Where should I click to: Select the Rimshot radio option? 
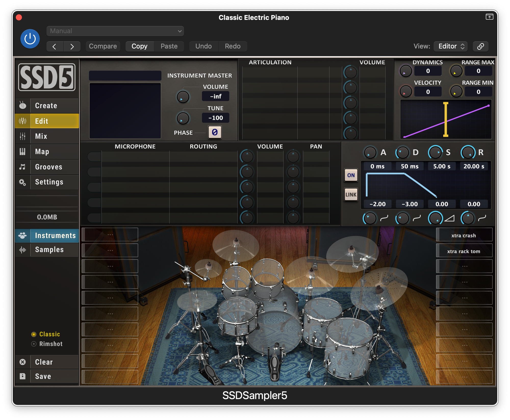coord(34,344)
